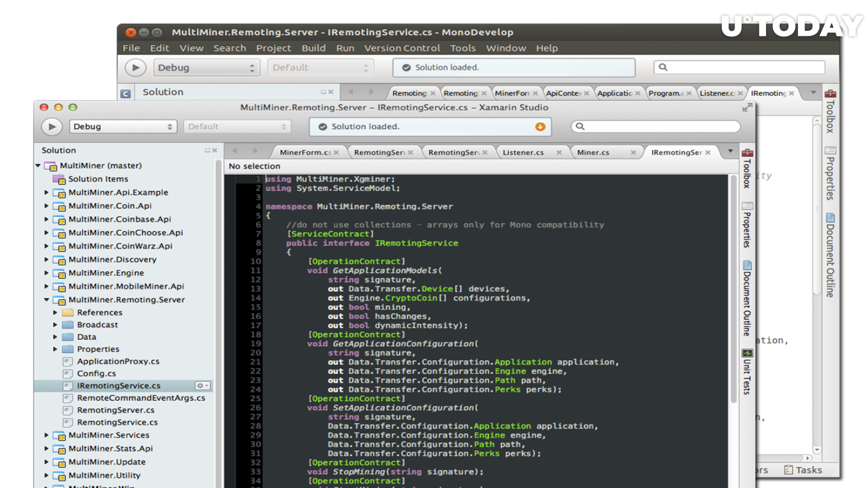Open RemotingServer.cs file

(116, 410)
